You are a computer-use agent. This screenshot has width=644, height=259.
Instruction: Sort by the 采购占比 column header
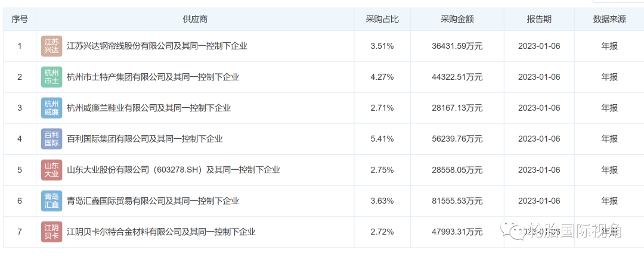click(x=382, y=19)
